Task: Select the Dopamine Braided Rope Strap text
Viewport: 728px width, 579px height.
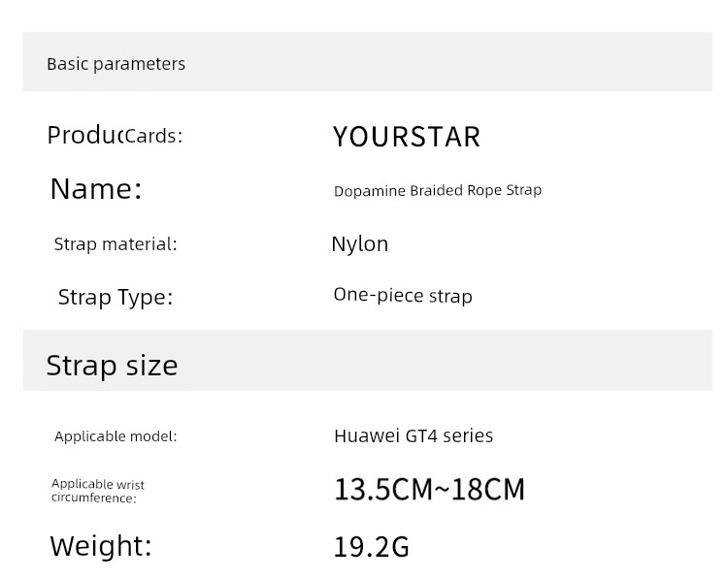Action: coord(437,190)
